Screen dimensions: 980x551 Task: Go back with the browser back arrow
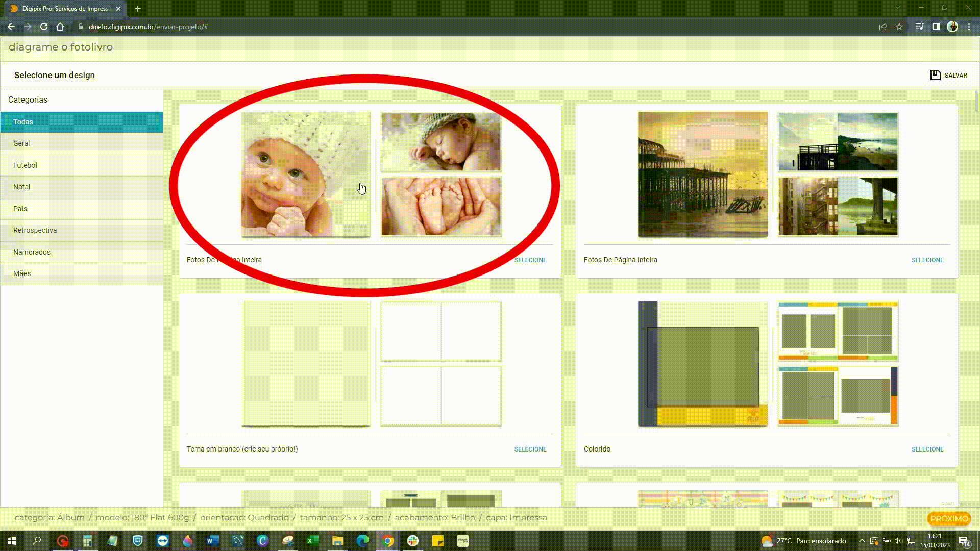[x=11, y=27]
